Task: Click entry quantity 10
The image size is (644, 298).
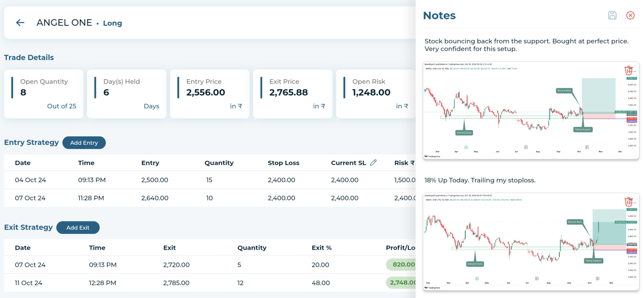Action: pyautogui.click(x=210, y=198)
